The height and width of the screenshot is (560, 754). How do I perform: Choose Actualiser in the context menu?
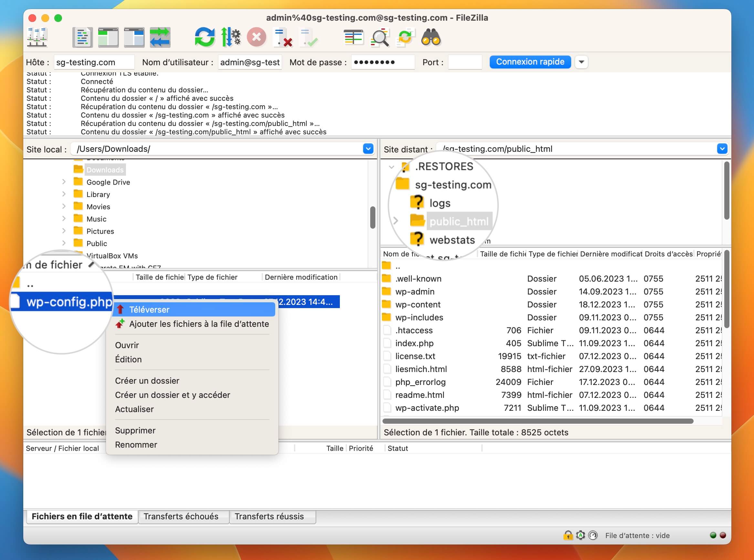pos(192,409)
